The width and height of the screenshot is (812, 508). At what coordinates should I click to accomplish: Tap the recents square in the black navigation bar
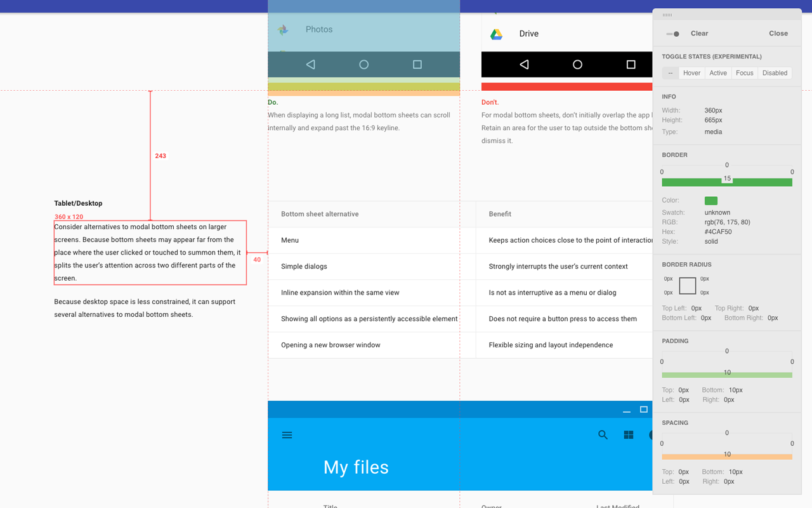631,65
